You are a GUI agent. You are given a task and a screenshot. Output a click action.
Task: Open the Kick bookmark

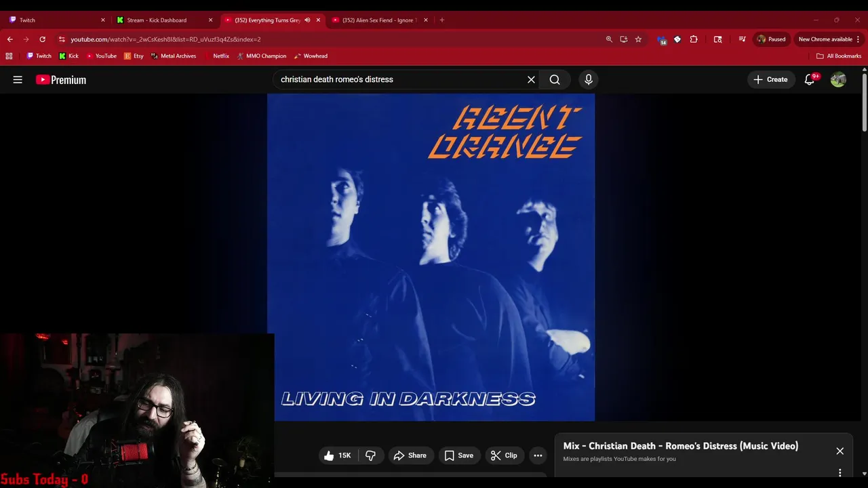(68, 56)
